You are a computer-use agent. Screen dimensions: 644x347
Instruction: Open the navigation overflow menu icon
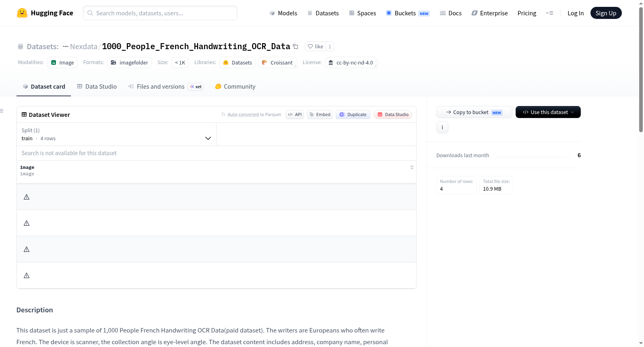[x=549, y=13]
